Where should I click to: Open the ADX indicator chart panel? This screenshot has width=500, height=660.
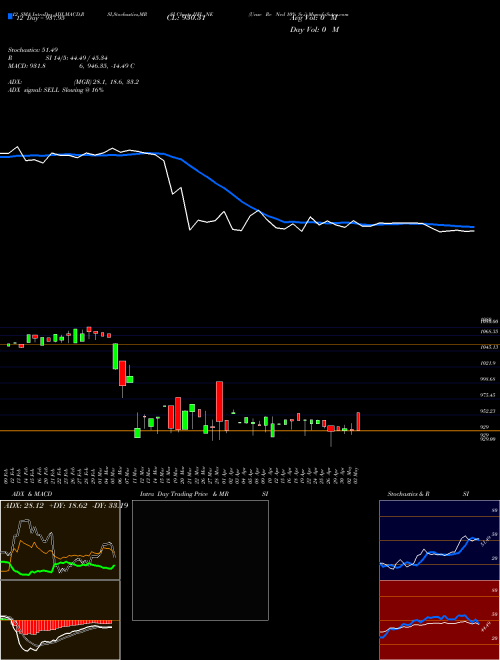coord(60,540)
